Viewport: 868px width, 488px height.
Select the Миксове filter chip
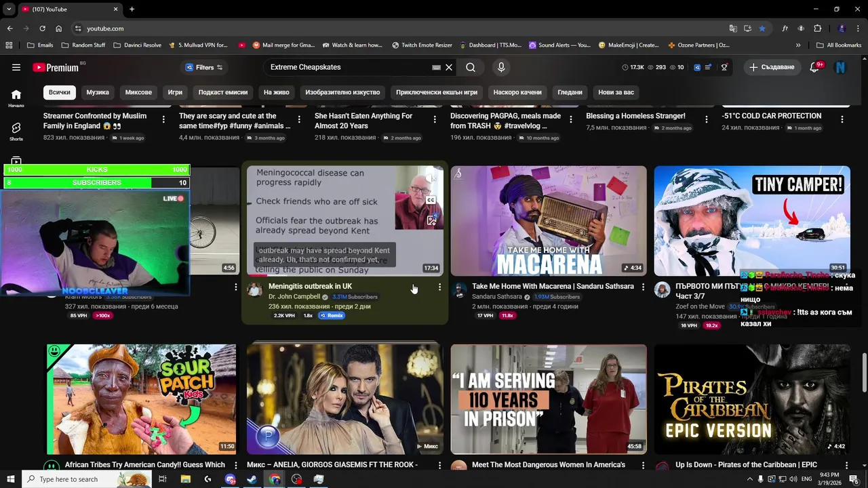click(138, 92)
